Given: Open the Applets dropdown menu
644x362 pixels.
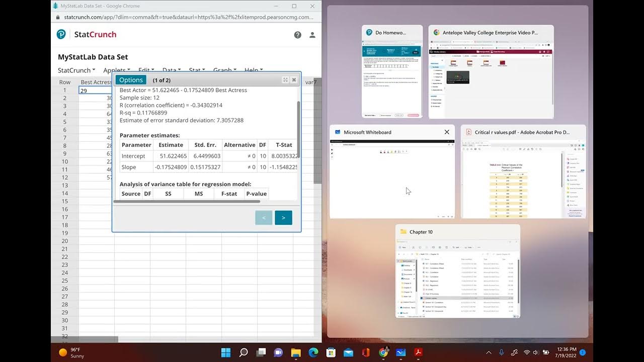Looking at the screenshot, I should coord(117,70).
